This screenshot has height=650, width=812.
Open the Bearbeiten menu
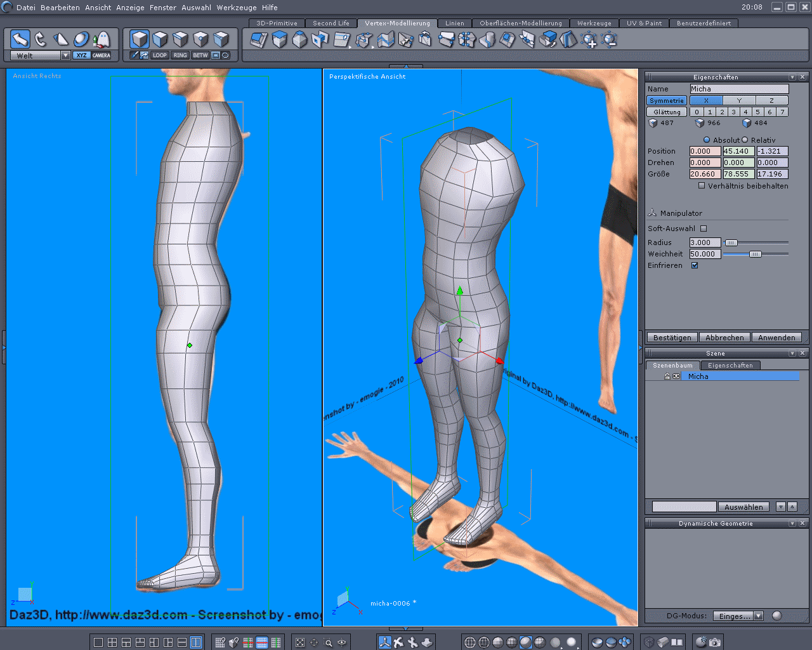(x=60, y=8)
